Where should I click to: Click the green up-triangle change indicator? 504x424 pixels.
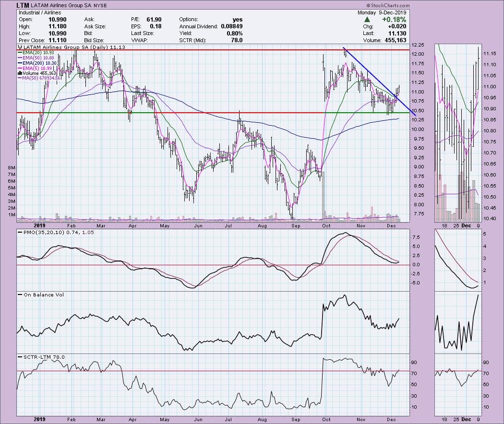coord(367,20)
